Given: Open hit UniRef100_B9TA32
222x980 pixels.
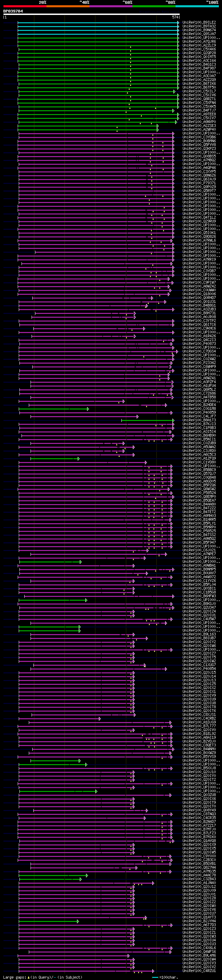Looking at the screenshot, I should click(199, 26).
